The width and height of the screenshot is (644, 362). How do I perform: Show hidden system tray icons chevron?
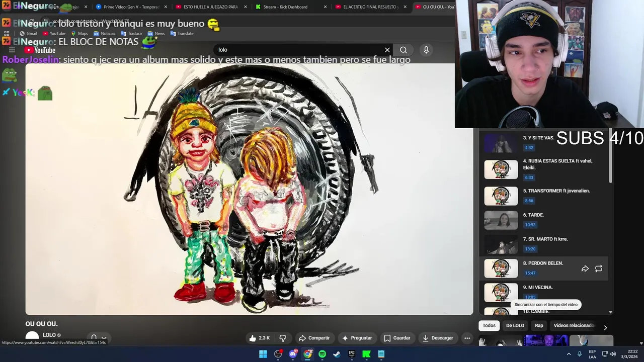point(569,354)
